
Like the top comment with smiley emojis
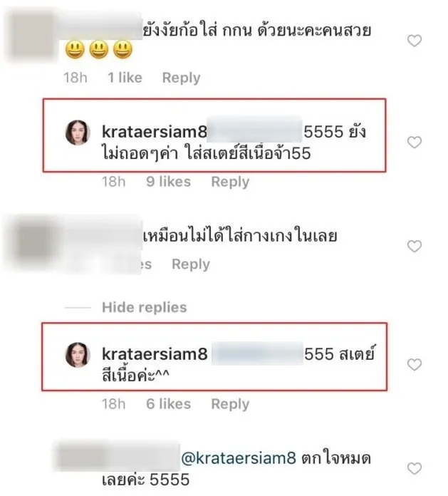(415, 41)
